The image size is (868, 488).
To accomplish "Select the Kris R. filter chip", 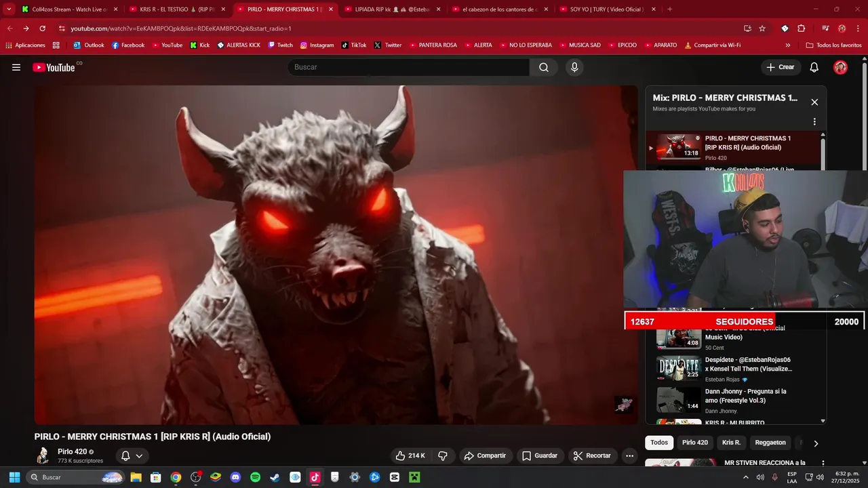I will [x=731, y=443].
